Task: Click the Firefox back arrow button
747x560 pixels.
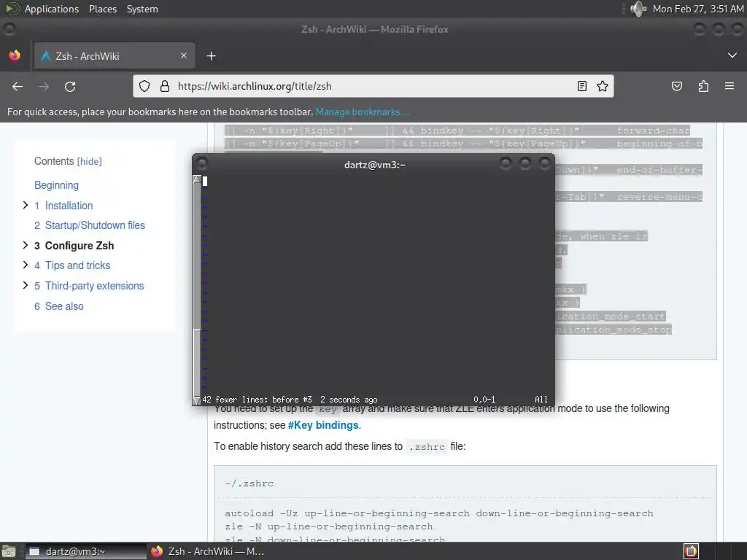Action: pos(18,87)
